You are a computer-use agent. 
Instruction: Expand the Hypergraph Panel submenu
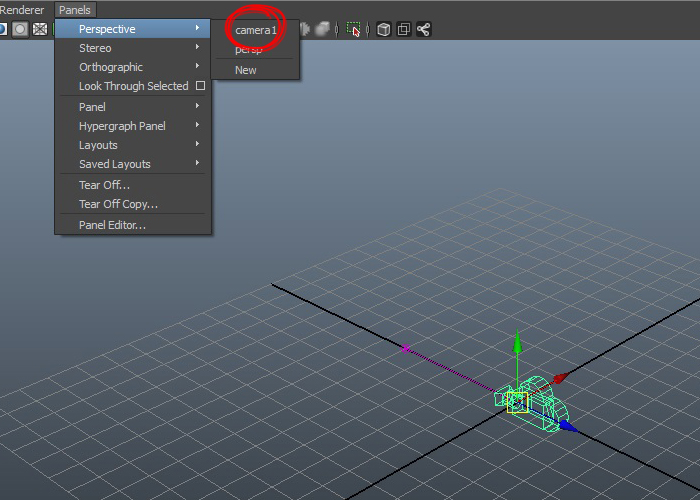tap(133, 126)
